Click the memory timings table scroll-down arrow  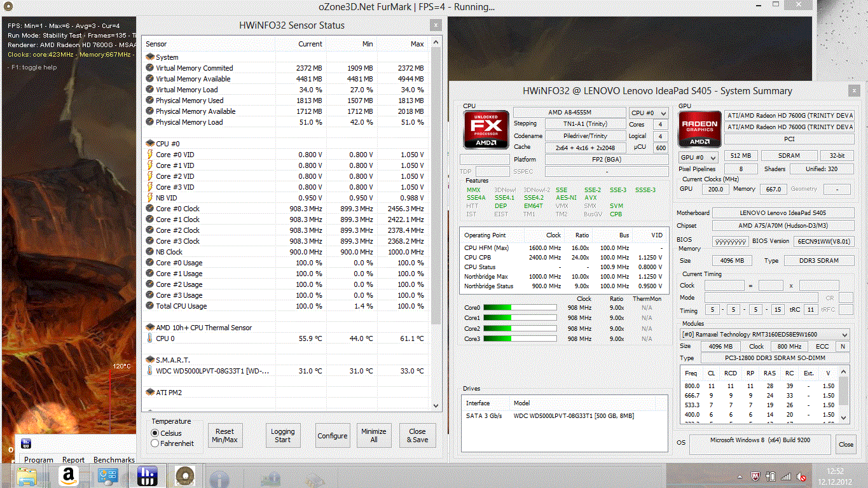point(844,417)
